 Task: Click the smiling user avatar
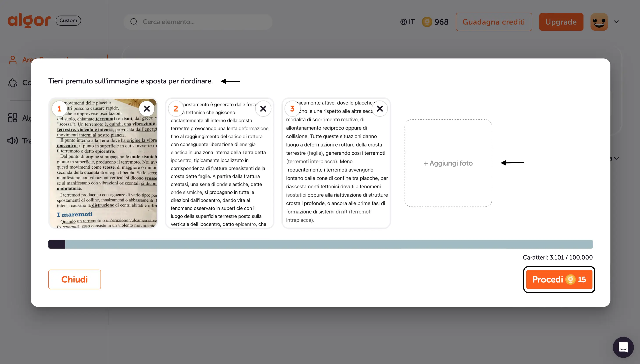(599, 22)
